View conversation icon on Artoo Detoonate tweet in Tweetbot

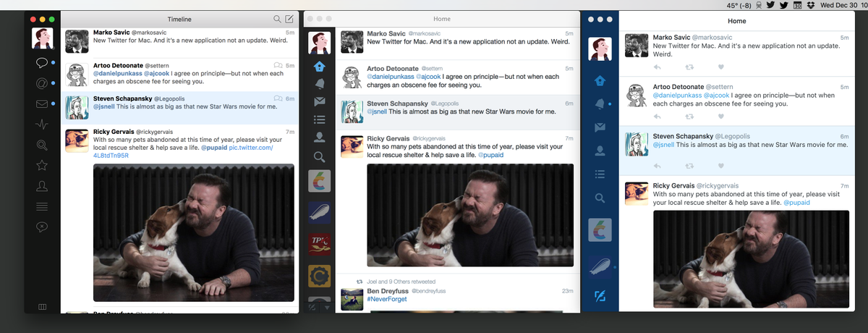[278, 66]
